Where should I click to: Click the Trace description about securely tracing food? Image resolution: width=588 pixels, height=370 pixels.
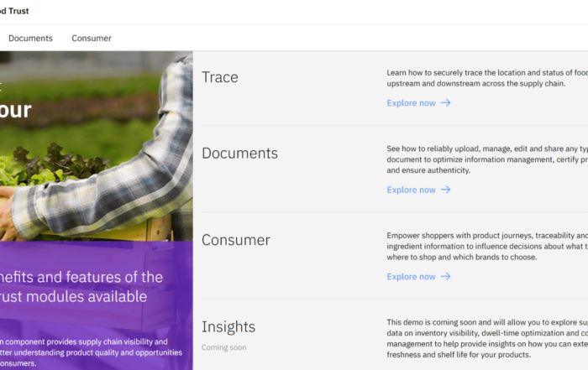coord(487,78)
